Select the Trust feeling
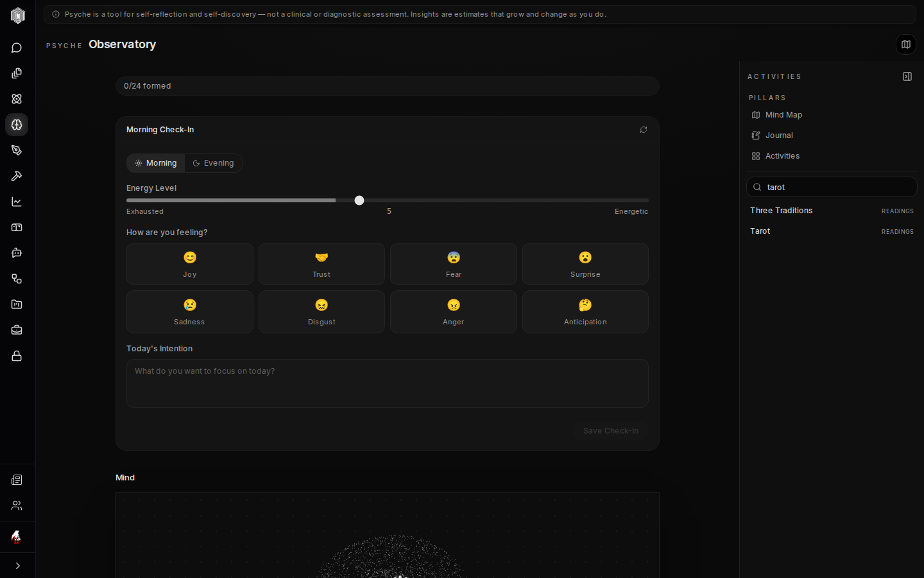924x578 pixels. pyautogui.click(x=321, y=264)
